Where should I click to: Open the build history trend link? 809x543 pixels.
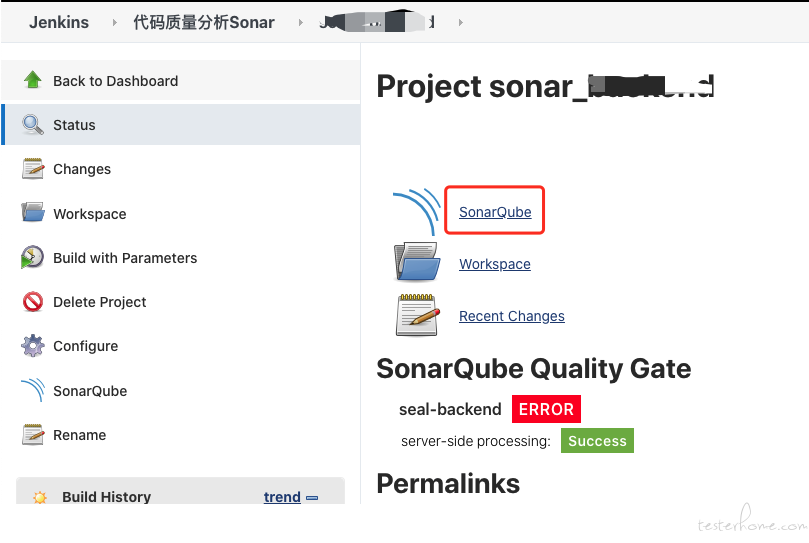pos(282,497)
